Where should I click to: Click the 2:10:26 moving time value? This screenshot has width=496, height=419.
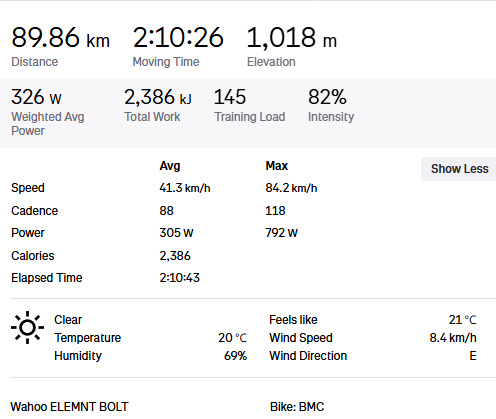(x=178, y=37)
